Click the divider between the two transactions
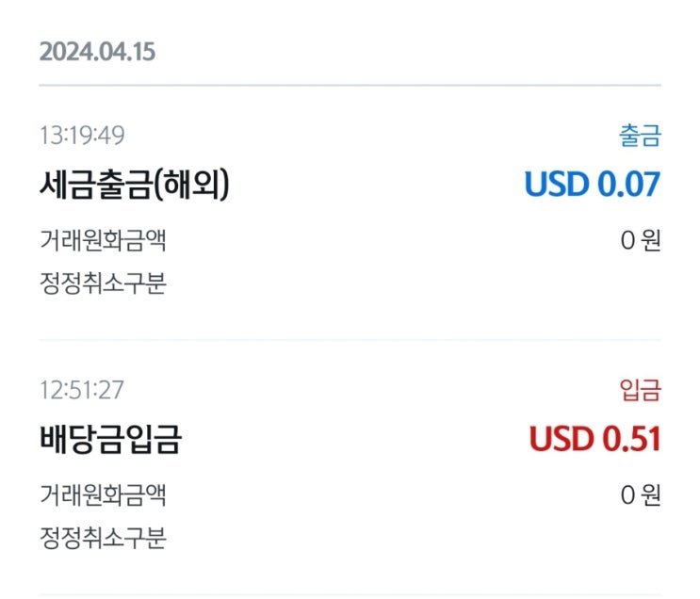The width and height of the screenshot is (700, 599). coord(350,340)
